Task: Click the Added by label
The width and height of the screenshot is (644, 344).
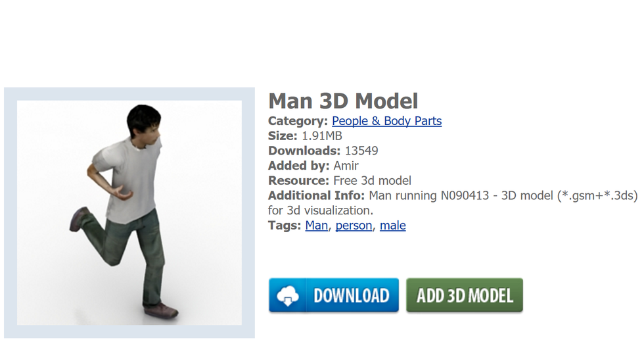Action: [298, 166]
